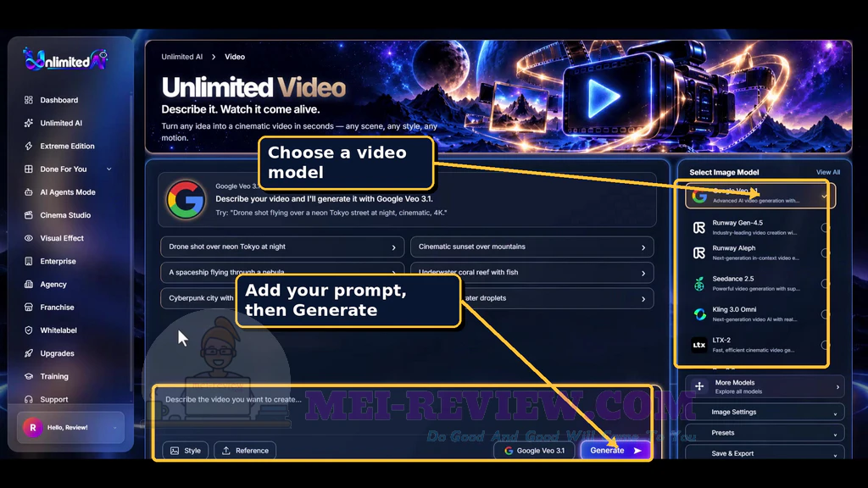
Task: Click the Seedance 2.5 model logo
Action: 699,284
